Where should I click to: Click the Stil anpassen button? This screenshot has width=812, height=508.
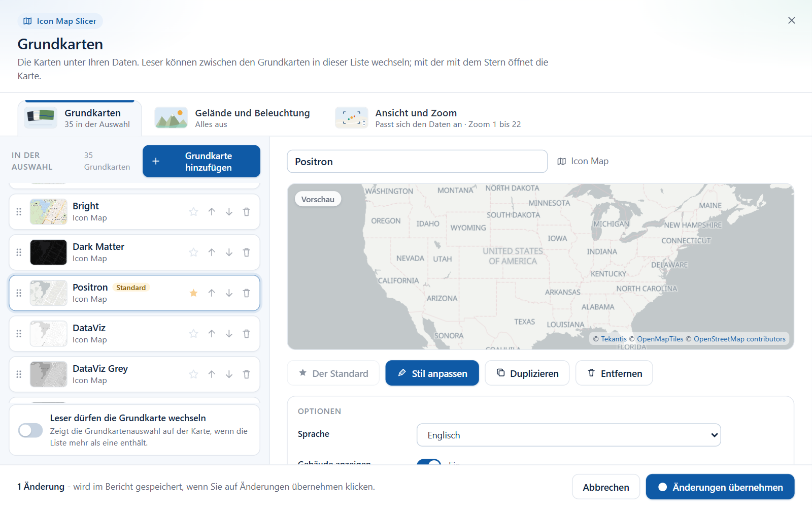(x=432, y=373)
